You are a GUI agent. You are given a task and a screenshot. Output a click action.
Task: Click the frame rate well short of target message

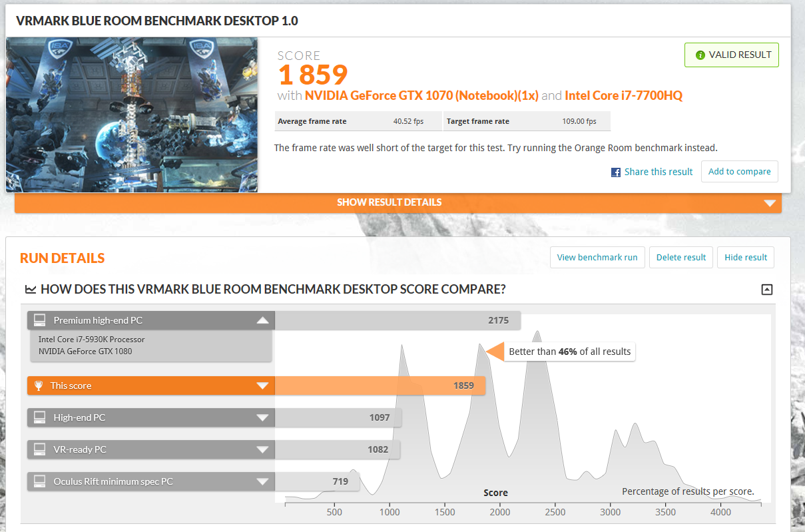coord(495,148)
